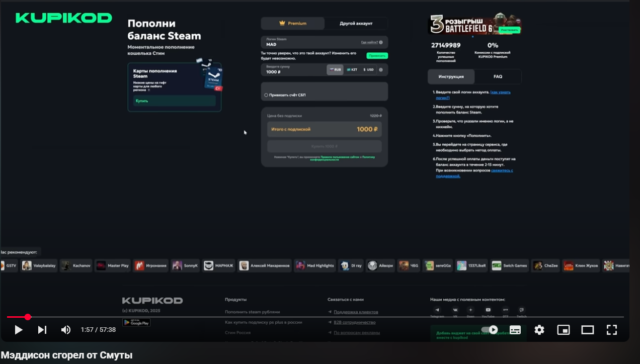Open Swich Games channel chip
640x364 pixels.
[x=509, y=265]
